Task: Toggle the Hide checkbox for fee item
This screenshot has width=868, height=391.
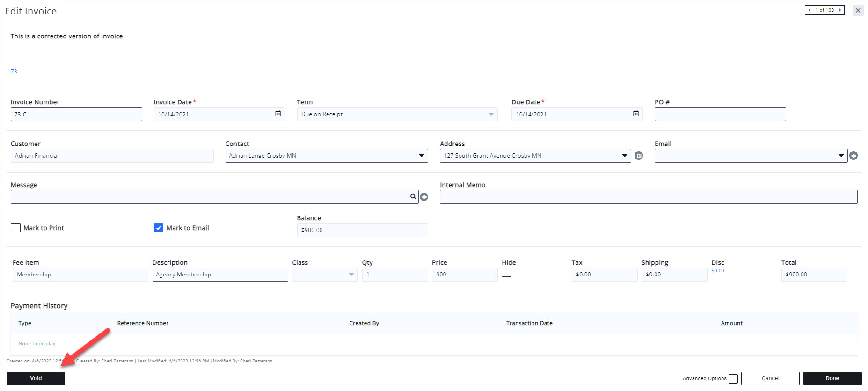Action: click(506, 272)
